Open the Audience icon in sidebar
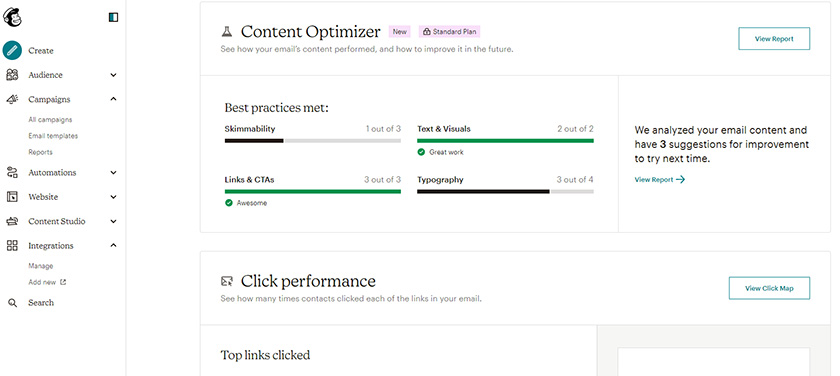The height and width of the screenshot is (376, 840). (12, 75)
